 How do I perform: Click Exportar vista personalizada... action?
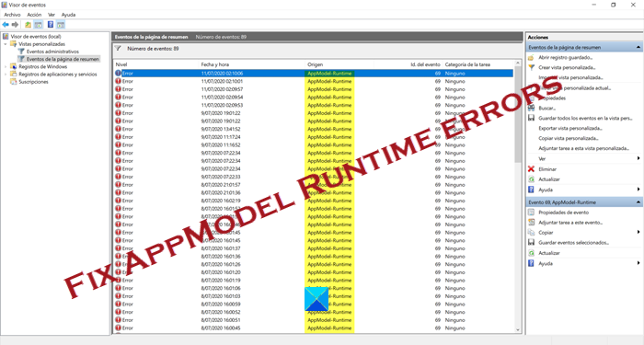click(x=570, y=129)
